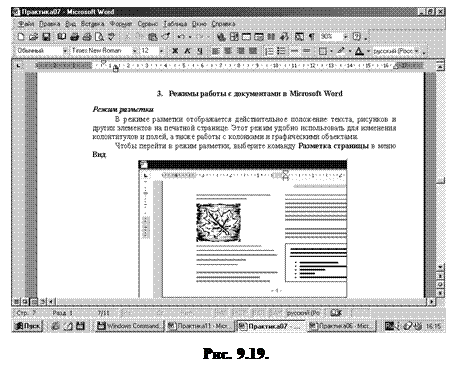Open the Вставка menu
Image resolution: width=474 pixels, height=369 pixels.
point(92,24)
